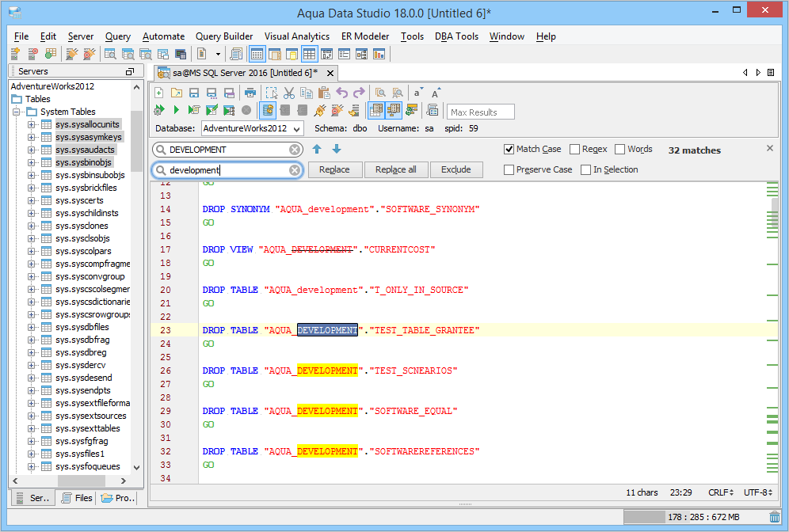Click the Undo arrow icon
This screenshot has width=789, height=532.
[342, 93]
